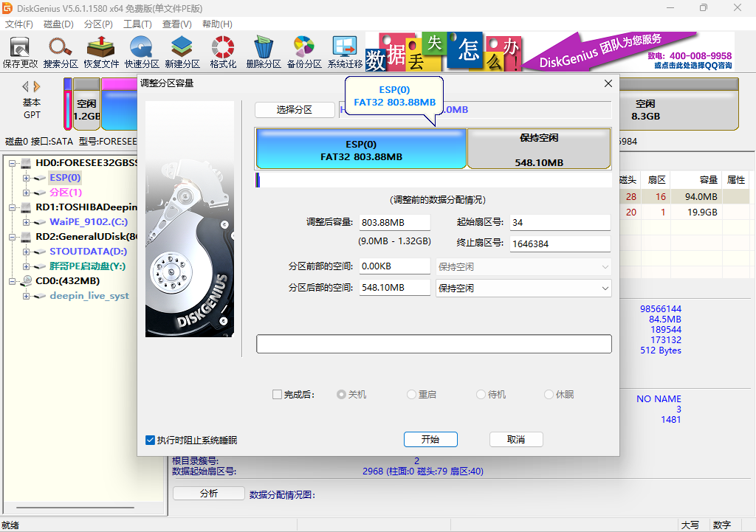Open the 工具(T) menu

137,24
